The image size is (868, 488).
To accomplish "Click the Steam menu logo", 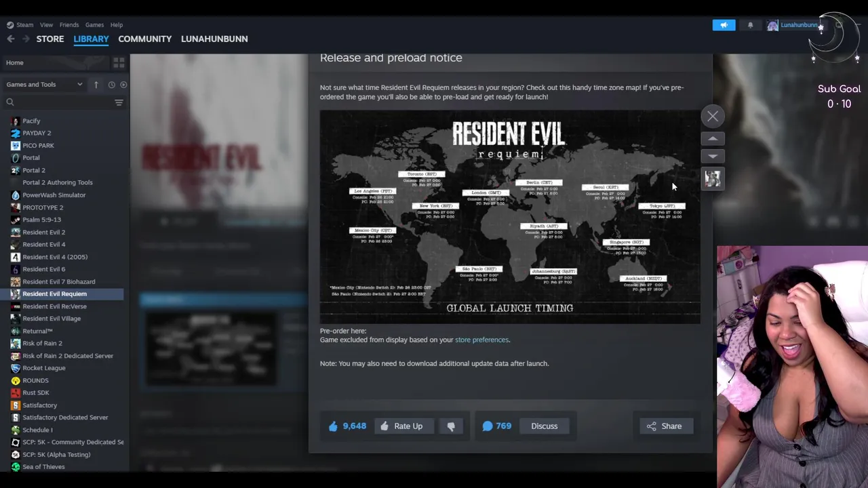I will pos(10,25).
